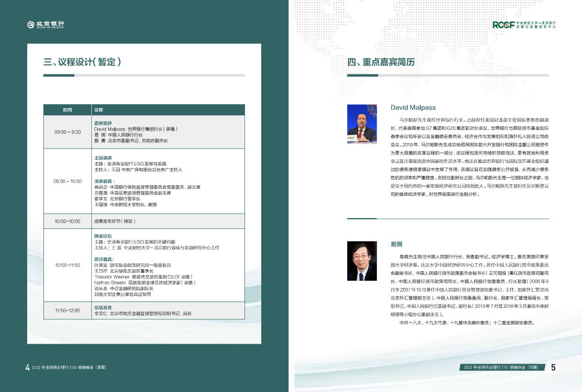Click the 议程 table column header

click(99, 110)
